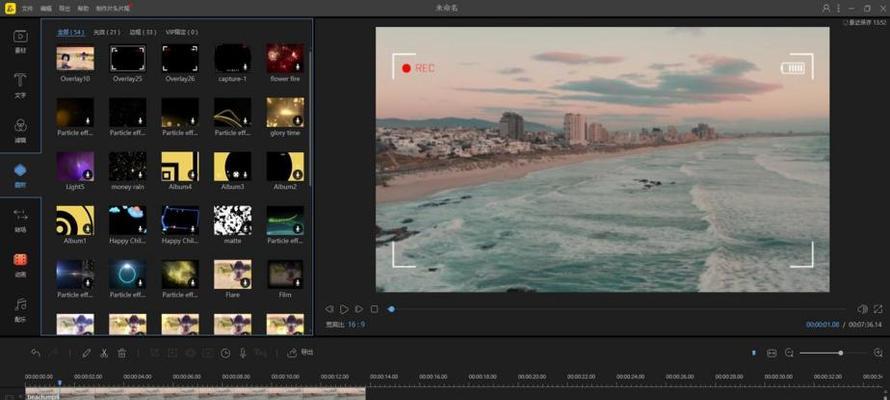Screen dimensions: 890x400
Task: Fit timeline to window icon
Action: 771,353
